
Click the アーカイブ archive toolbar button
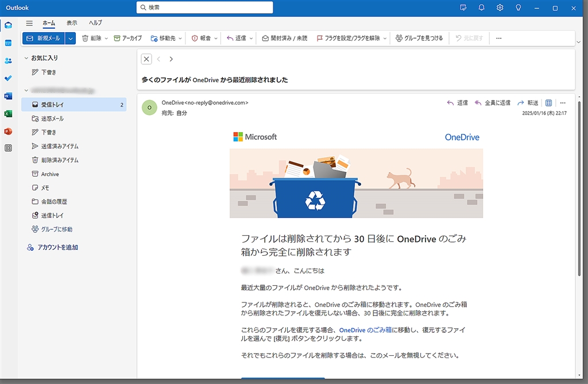128,39
